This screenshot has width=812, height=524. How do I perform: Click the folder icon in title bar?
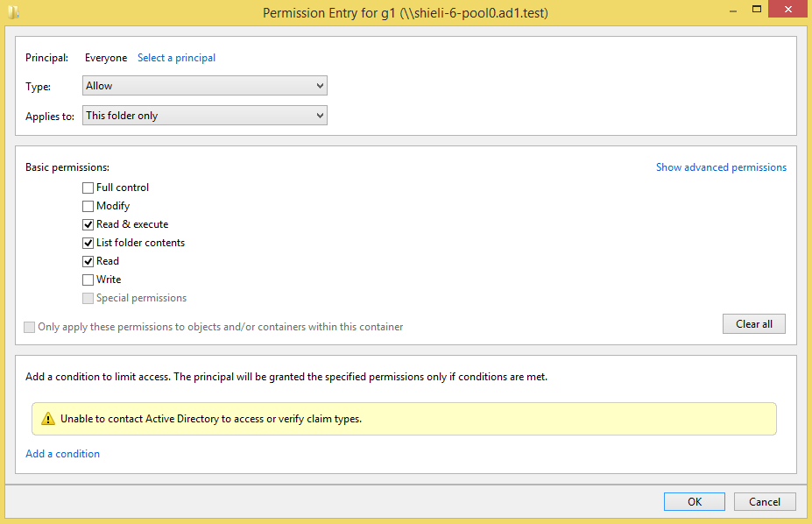[x=13, y=12]
